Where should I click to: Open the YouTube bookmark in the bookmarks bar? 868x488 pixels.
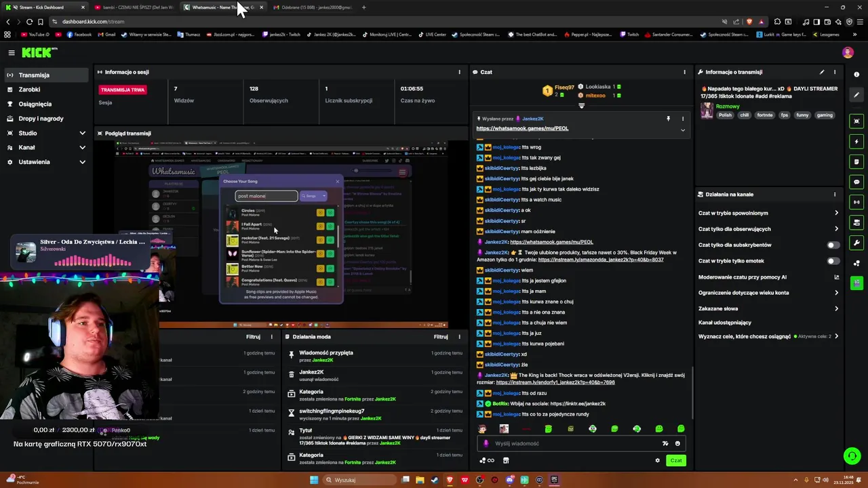pos(35,35)
